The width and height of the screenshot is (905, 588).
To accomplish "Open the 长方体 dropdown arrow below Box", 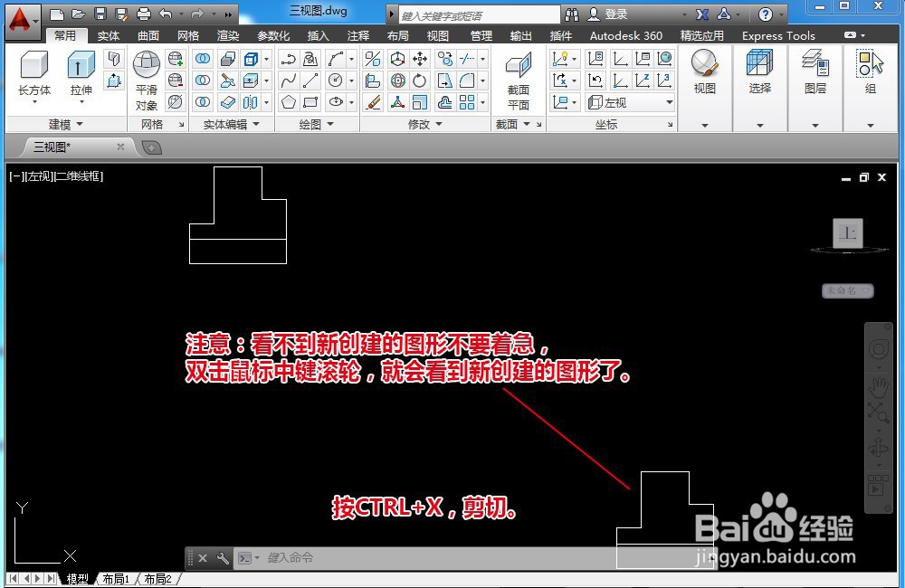I will pos(34,102).
